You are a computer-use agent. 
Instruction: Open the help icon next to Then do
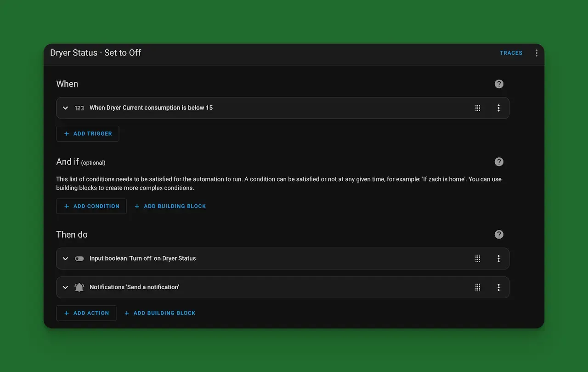coord(499,234)
